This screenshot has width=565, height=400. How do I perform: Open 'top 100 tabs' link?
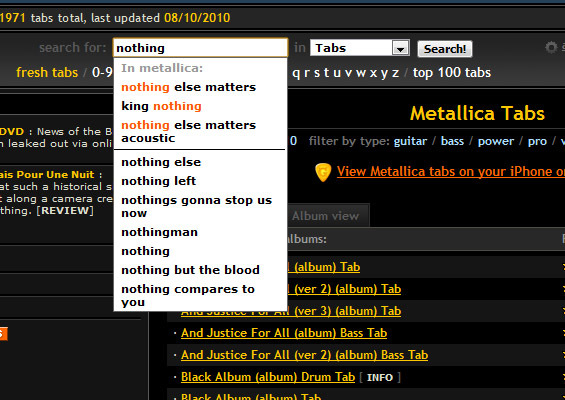coord(451,73)
